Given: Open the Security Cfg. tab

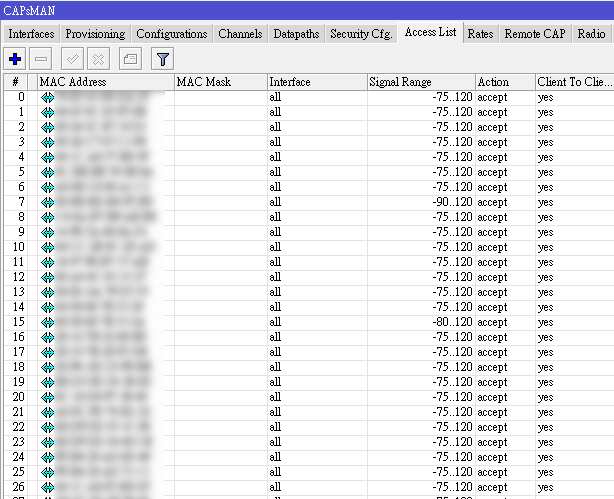Looking at the screenshot, I should click(361, 34).
